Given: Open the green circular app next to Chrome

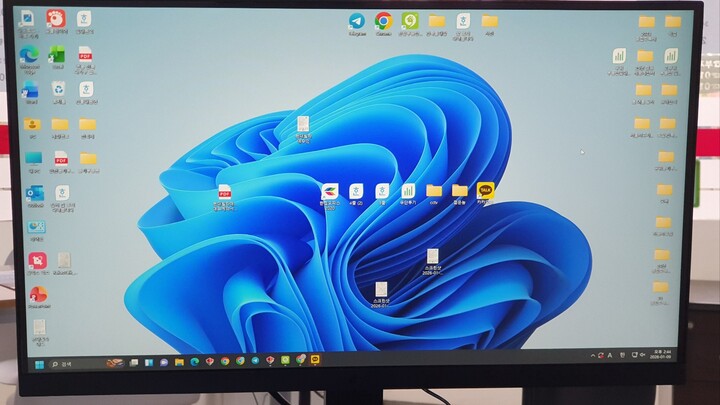Looking at the screenshot, I should coord(409,21).
